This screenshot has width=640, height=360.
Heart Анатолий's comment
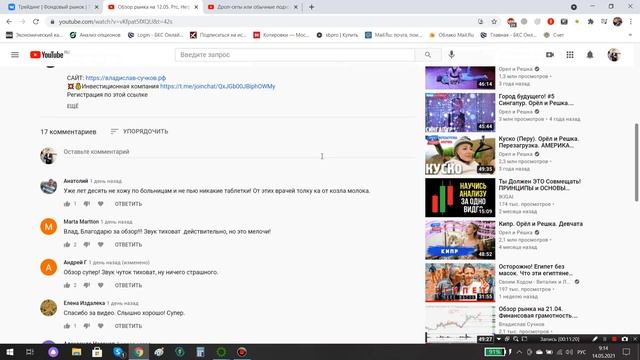tap(100, 204)
